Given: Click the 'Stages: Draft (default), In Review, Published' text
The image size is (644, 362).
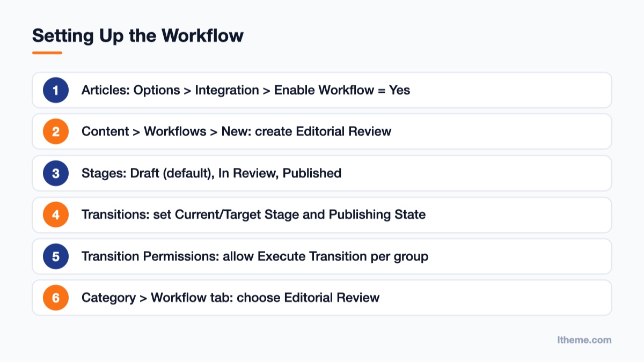Looking at the screenshot, I should point(211,173).
